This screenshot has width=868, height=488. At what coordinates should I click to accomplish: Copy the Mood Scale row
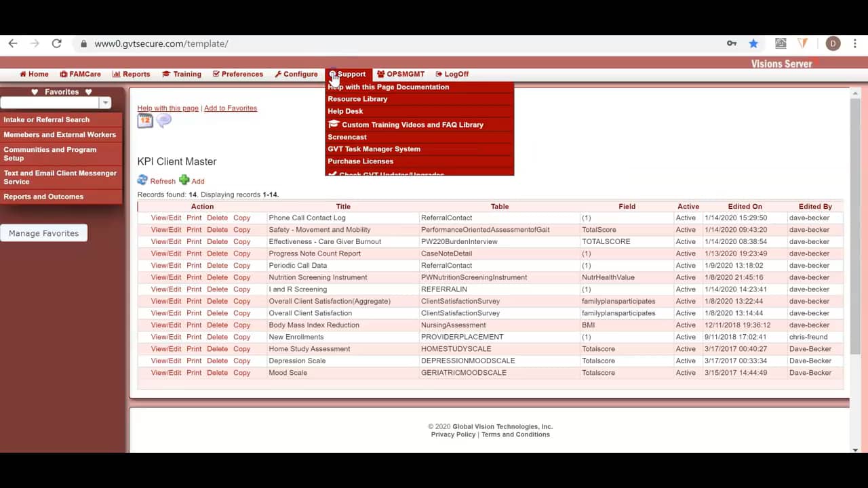pyautogui.click(x=242, y=373)
